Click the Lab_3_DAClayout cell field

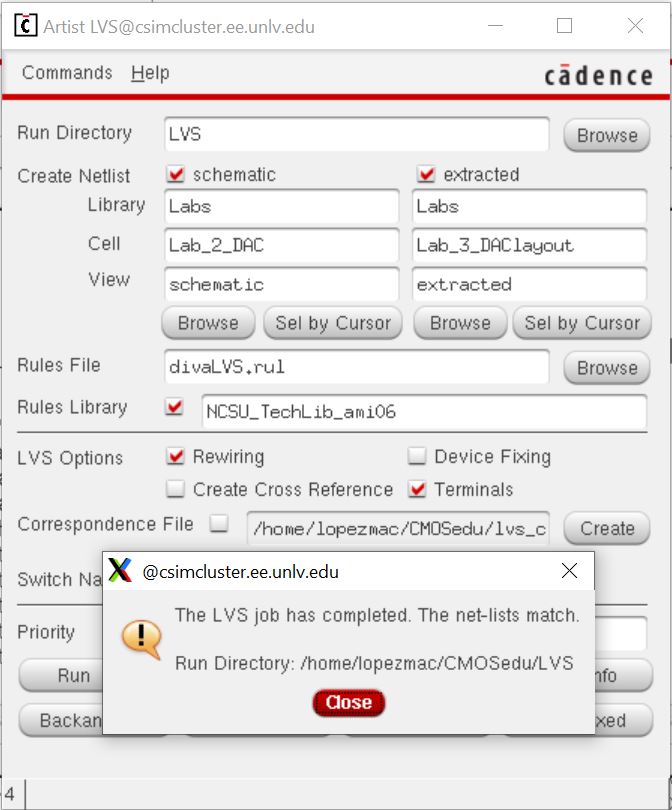529,245
